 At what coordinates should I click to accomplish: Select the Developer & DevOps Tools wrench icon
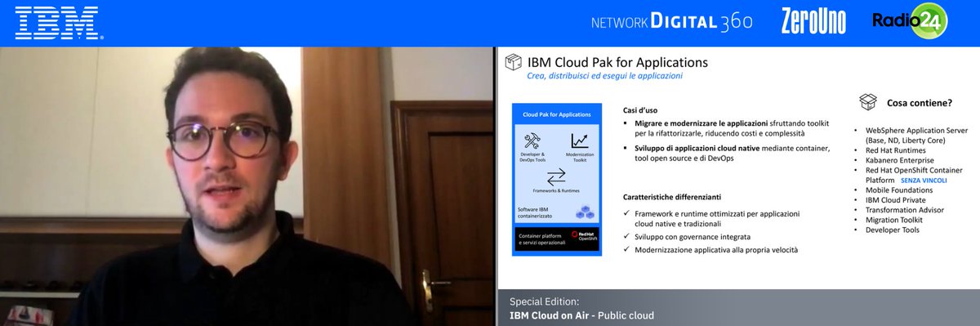pyautogui.click(x=532, y=141)
